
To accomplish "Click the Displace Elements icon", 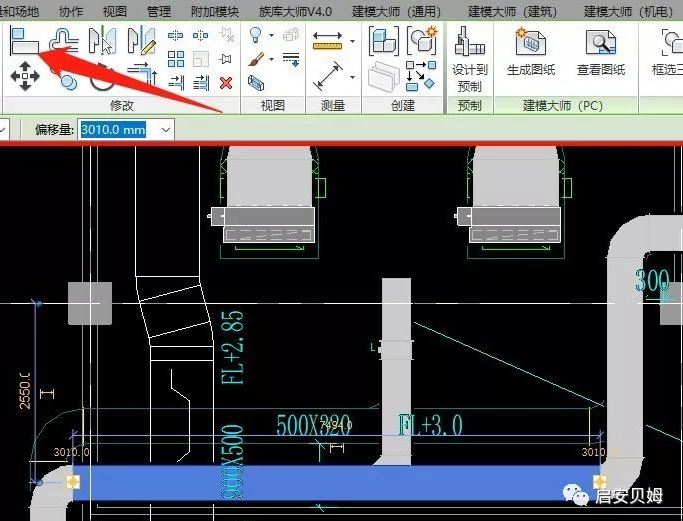I will pyautogui.click(x=291, y=34).
